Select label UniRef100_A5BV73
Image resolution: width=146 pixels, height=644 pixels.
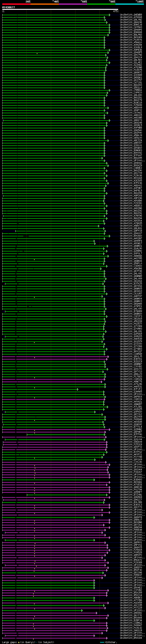tap(131, 226)
